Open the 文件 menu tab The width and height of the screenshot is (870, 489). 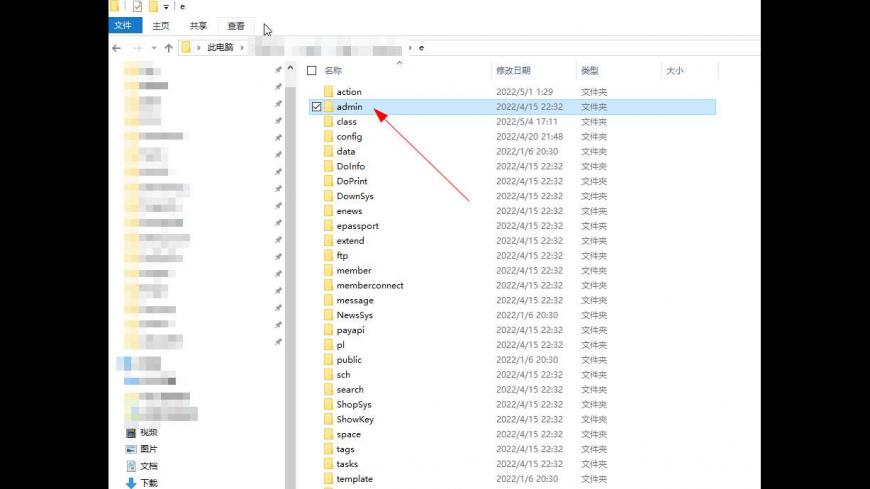tap(123, 26)
